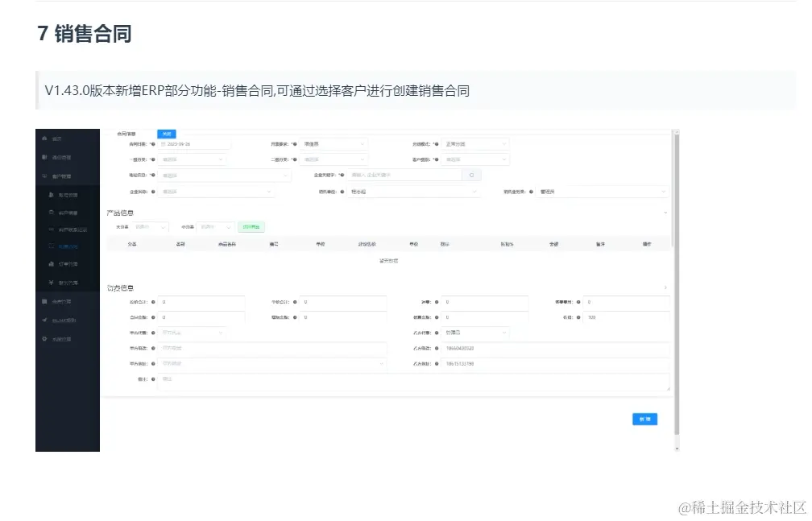Collapse 产品信息 section using right chevron

(665, 213)
